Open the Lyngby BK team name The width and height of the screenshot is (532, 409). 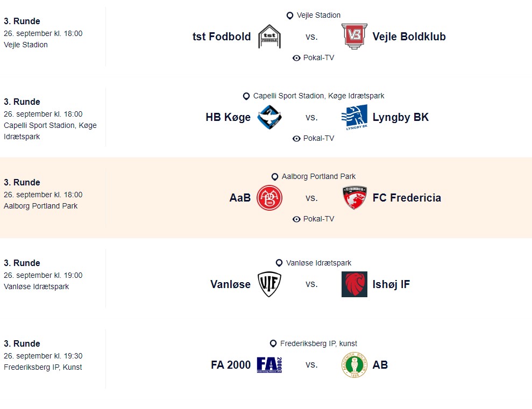pyautogui.click(x=401, y=117)
